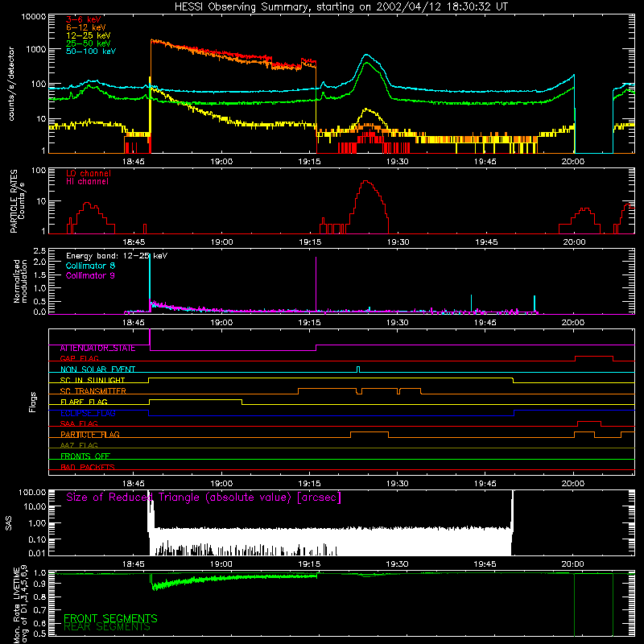
Task: Click 18:45 tick under the count-rate panel
Action: [x=133, y=162]
